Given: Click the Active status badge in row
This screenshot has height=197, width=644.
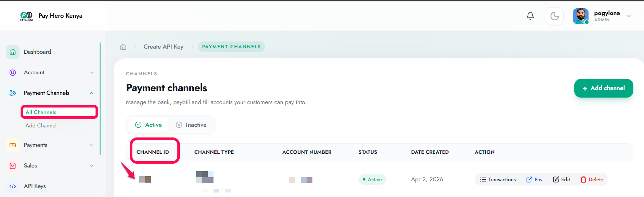Looking at the screenshot, I should coord(372,180).
